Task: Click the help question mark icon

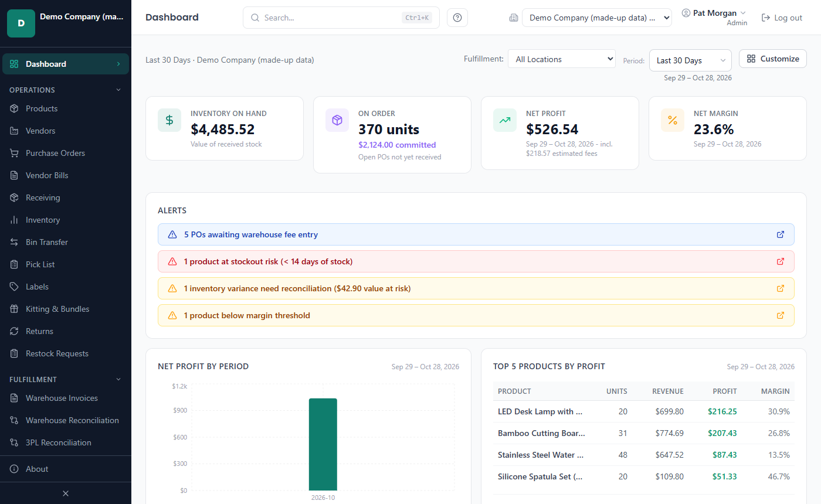Action: point(457,18)
